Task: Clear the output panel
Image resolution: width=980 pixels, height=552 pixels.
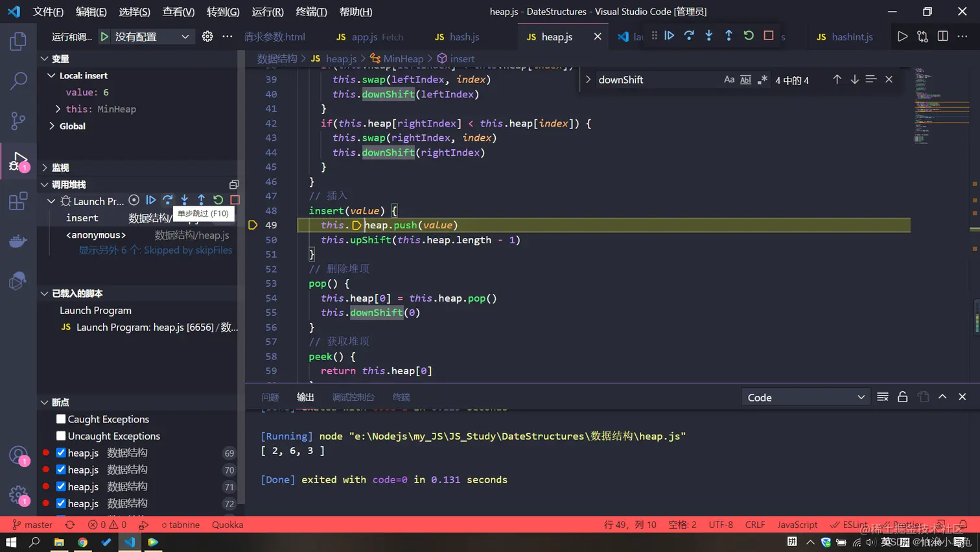Action: (883, 397)
